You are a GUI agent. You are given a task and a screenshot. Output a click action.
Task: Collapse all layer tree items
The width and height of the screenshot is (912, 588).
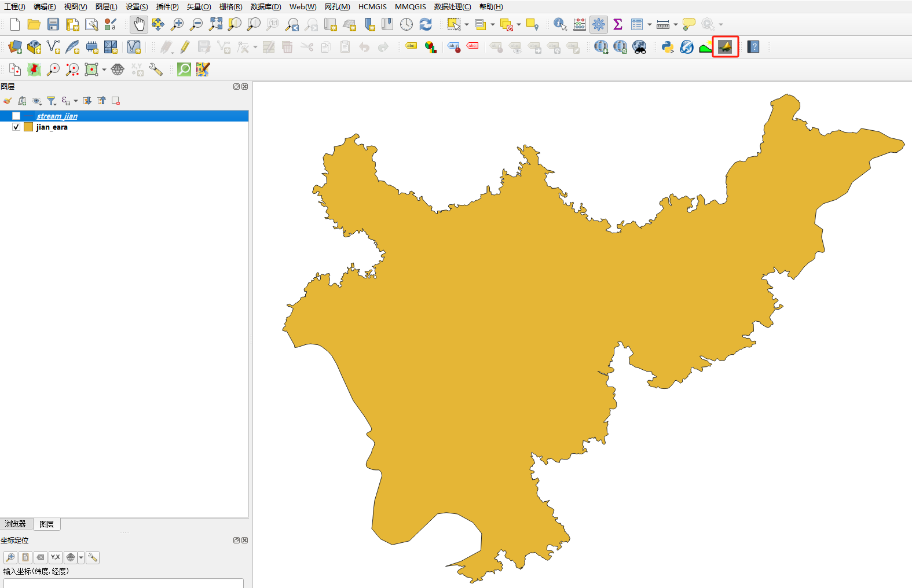point(102,101)
